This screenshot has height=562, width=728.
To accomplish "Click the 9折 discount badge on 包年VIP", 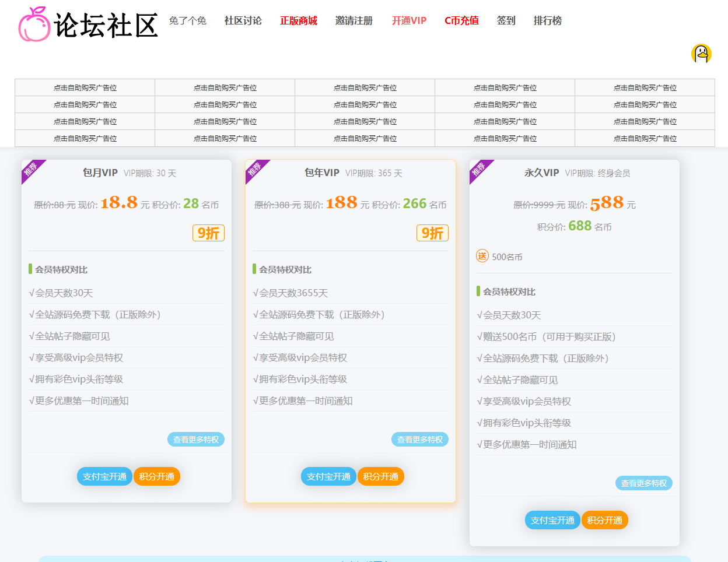I will [432, 233].
